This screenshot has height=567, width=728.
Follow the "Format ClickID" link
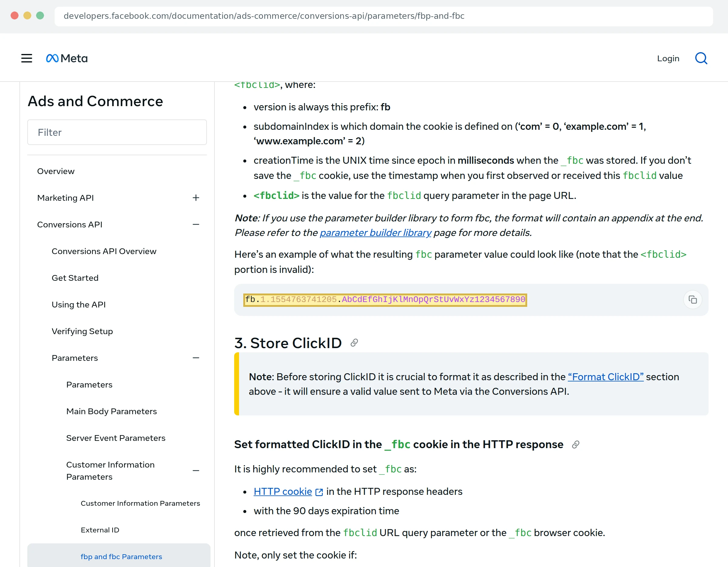[x=605, y=377]
